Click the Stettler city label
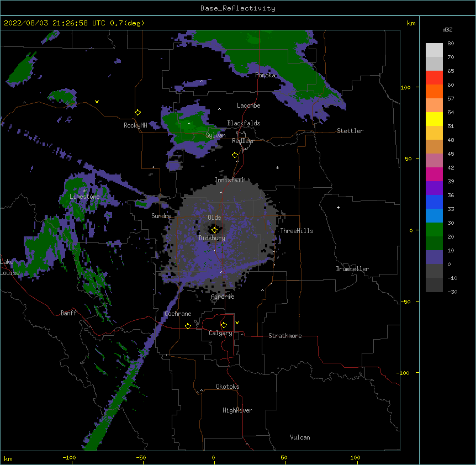Image resolution: width=476 pixels, height=465 pixels. (x=350, y=131)
